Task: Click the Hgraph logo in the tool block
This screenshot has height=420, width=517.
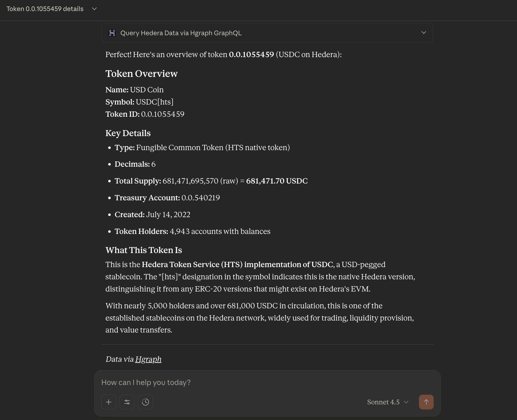Action: click(x=112, y=33)
